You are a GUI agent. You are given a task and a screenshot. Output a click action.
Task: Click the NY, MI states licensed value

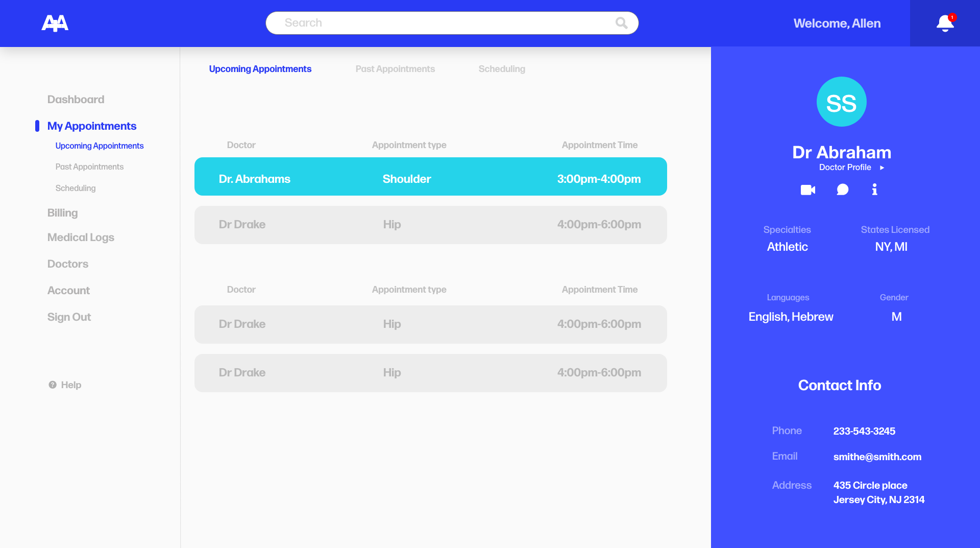pyautogui.click(x=891, y=247)
